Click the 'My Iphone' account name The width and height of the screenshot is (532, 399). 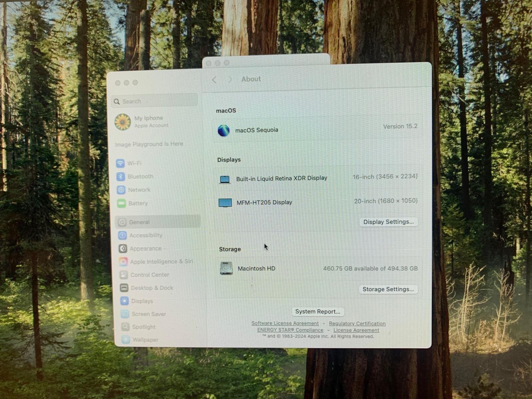(x=149, y=118)
